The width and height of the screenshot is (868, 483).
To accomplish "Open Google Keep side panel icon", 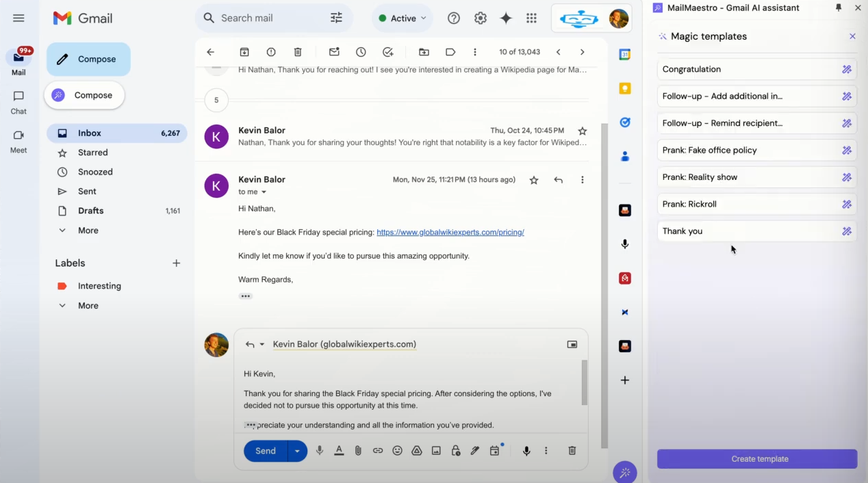I will pyautogui.click(x=625, y=89).
